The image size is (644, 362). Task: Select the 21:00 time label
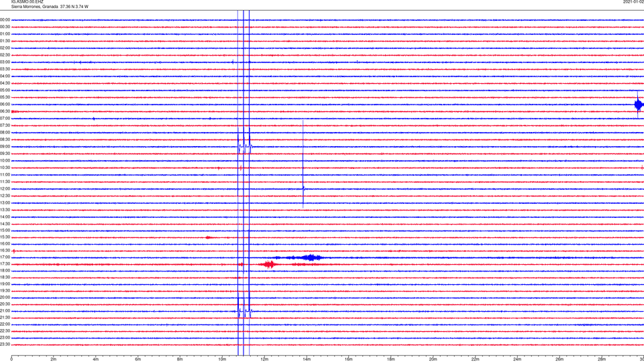click(5, 310)
